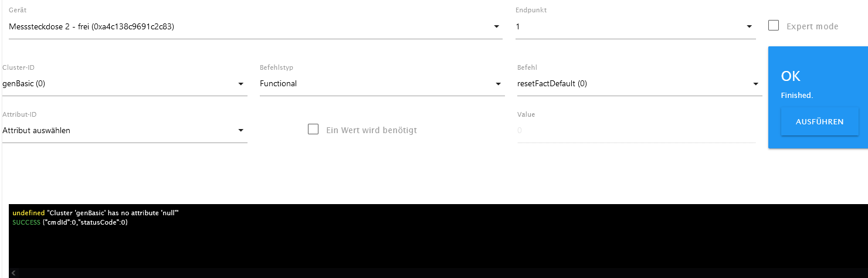Click the Befehlstyp dropdown arrow icon
Image resolution: width=868 pixels, height=278 pixels.
[x=498, y=84]
